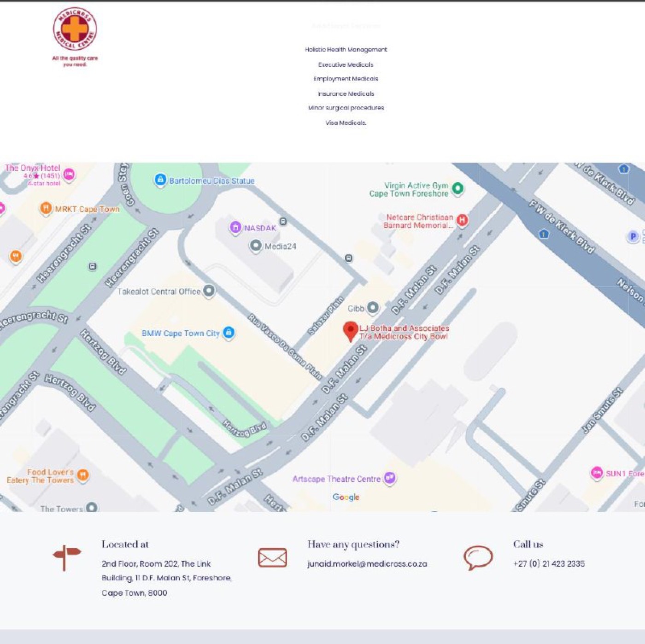The image size is (645, 644).
Task: Select the BMW Cape Town City marker
Action: (229, 333)
